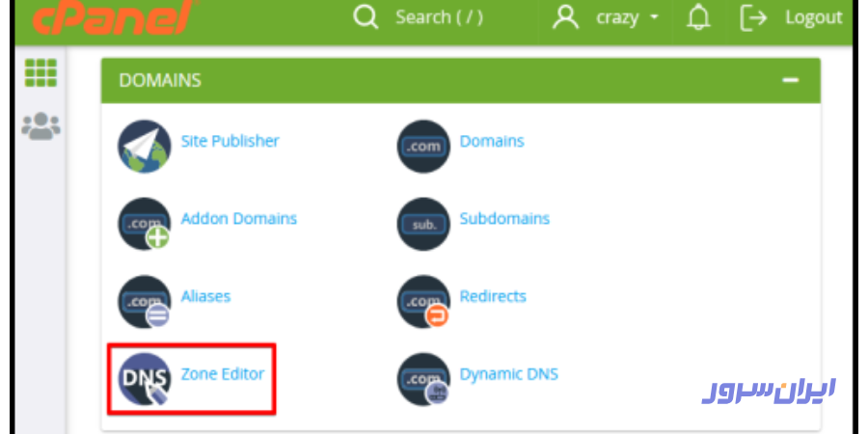
Task: Click the Aliases icon
Action: click(144, 301)
